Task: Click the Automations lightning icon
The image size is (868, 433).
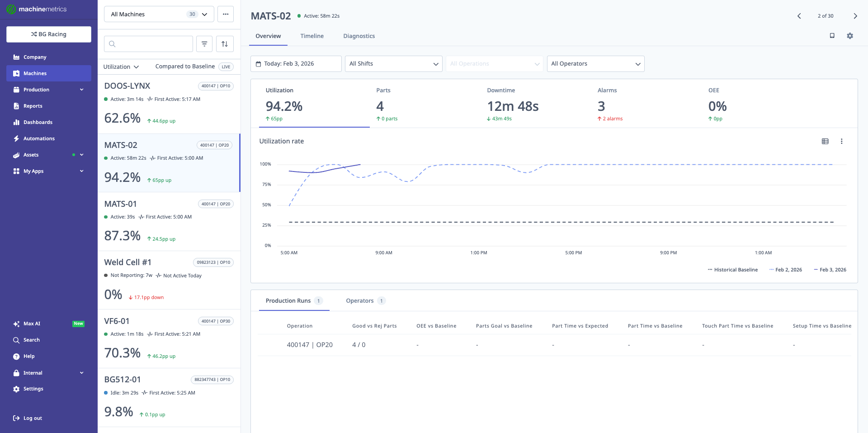Action: pyautogui.click(x=16, y=138)
